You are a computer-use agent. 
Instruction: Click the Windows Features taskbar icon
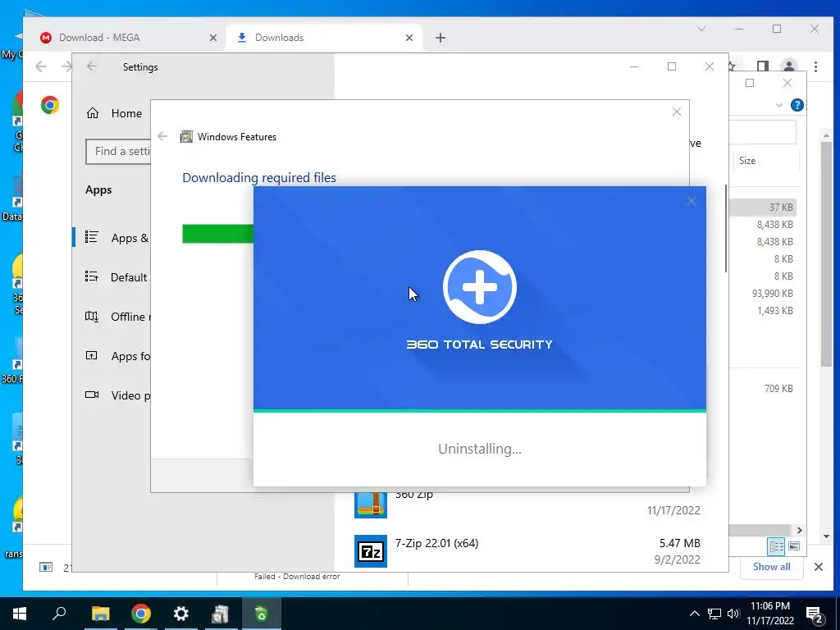(221, 614)
